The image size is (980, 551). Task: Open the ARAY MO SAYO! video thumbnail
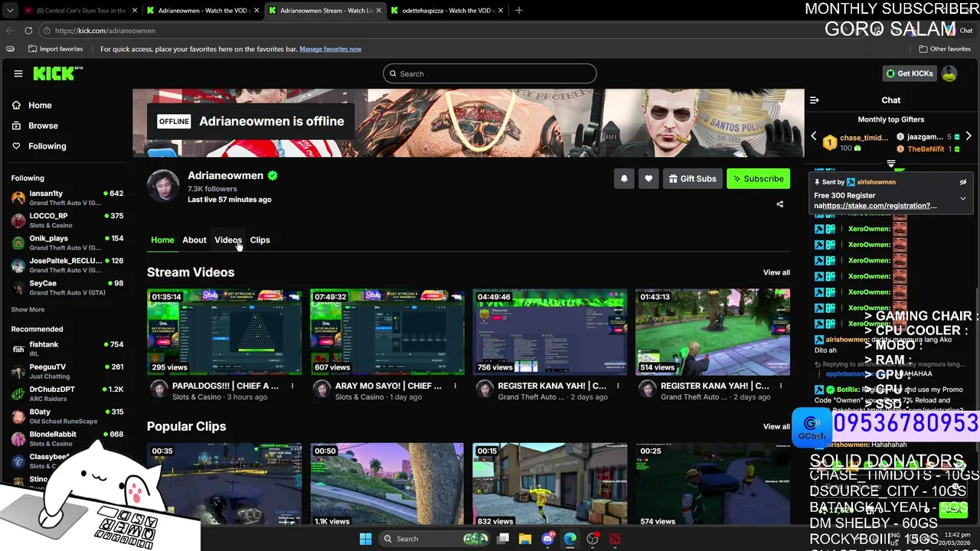tap(387, 332)
